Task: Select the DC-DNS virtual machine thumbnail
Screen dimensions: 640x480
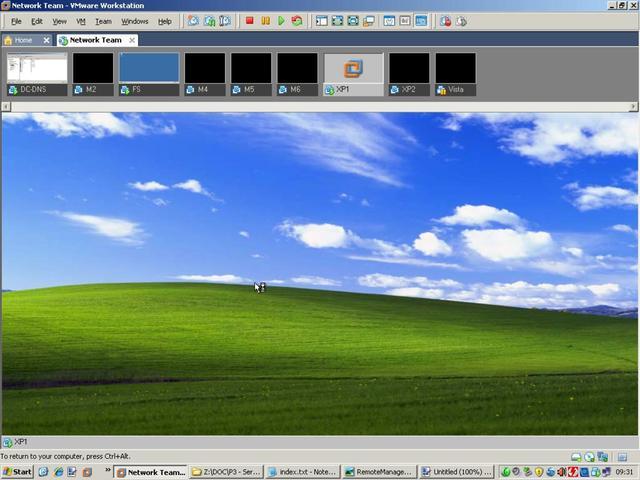Action: (x=37, y=69)
